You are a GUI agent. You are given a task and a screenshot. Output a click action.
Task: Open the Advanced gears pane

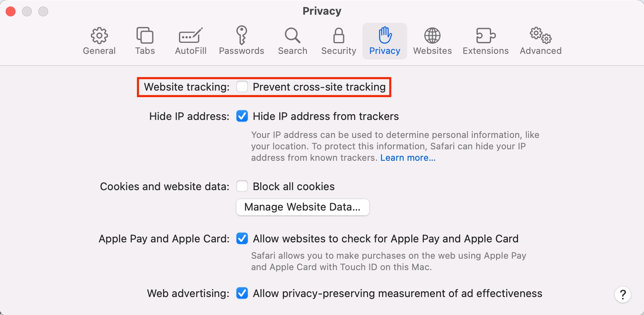pos(540,36)
